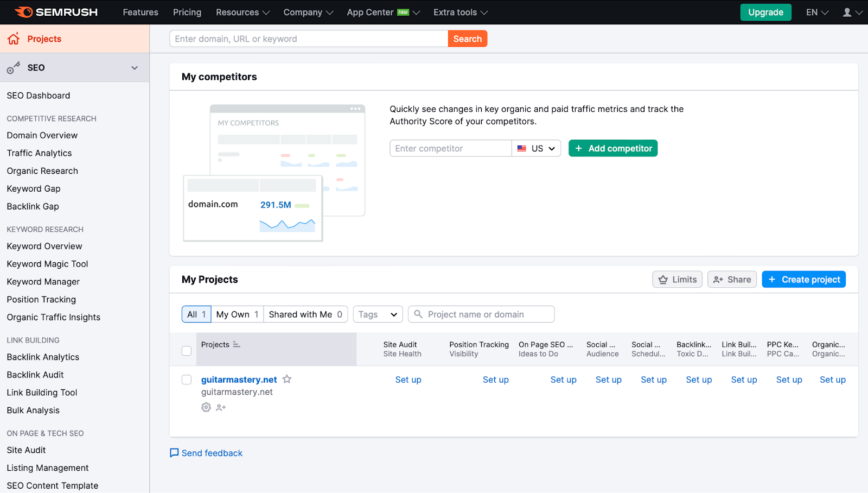
Task: Open Organic Research in sidebar
Action: tap(42, 171)
